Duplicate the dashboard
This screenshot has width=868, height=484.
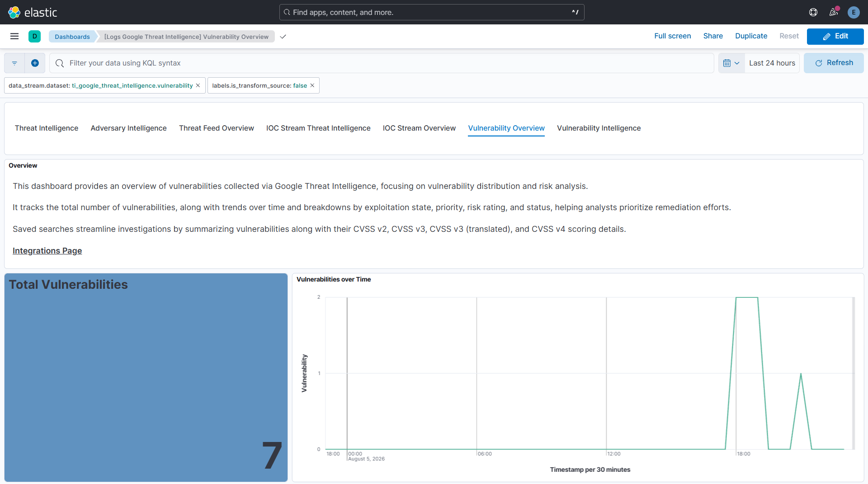(x=751, y=36)
